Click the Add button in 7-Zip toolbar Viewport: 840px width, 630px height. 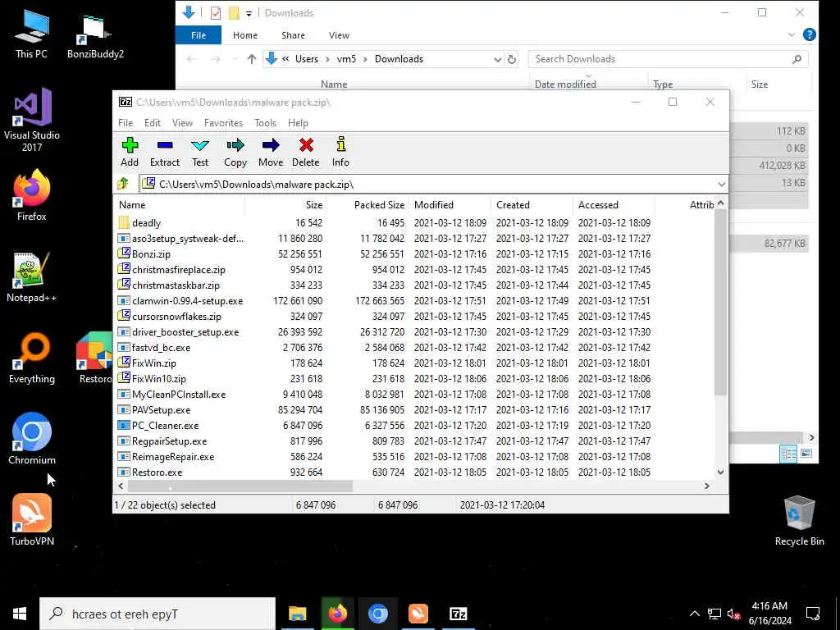[x=129, y=152]
